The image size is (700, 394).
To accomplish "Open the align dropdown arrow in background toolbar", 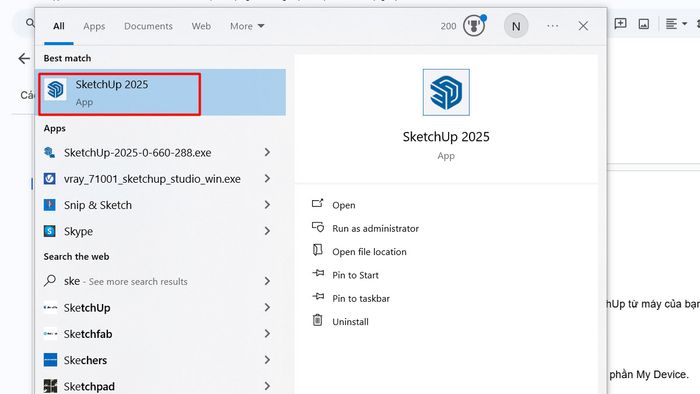I will pyautogui.click(x=684, y=24).
